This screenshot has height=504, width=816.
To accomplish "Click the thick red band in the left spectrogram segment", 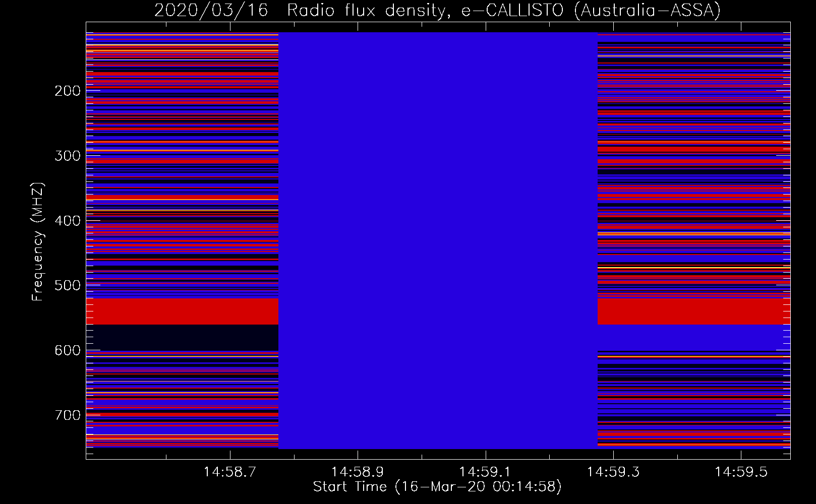I will pos(182,311).
